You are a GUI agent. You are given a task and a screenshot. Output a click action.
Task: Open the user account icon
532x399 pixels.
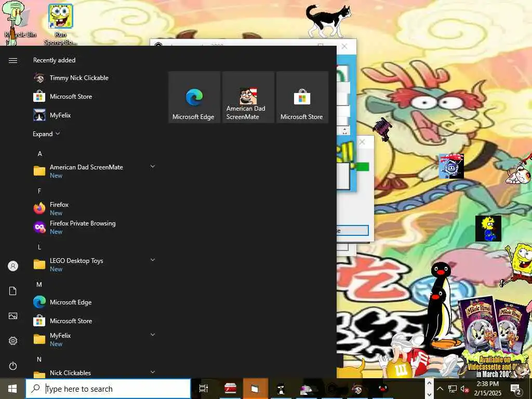click(13, 266)
